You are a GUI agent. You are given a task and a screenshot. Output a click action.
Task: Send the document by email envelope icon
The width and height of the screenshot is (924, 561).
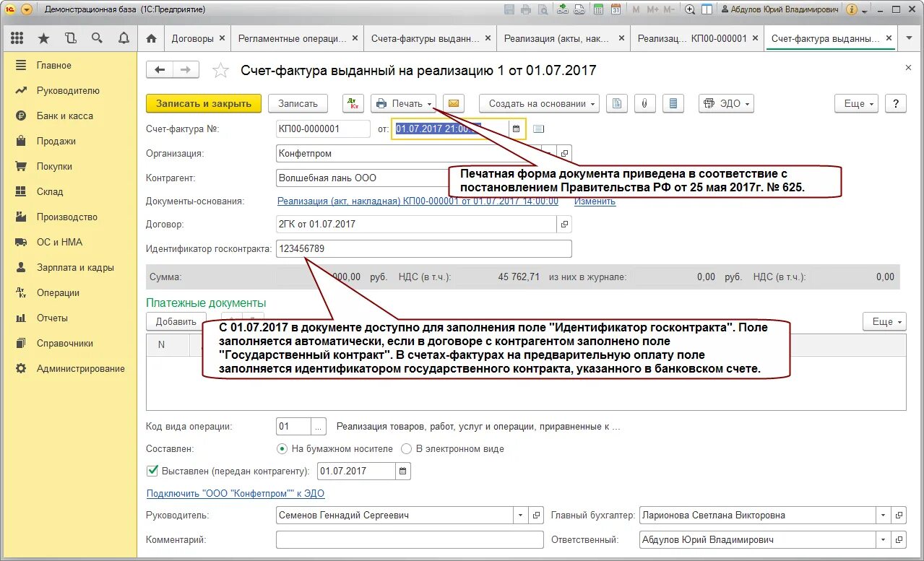click(453, 103)
